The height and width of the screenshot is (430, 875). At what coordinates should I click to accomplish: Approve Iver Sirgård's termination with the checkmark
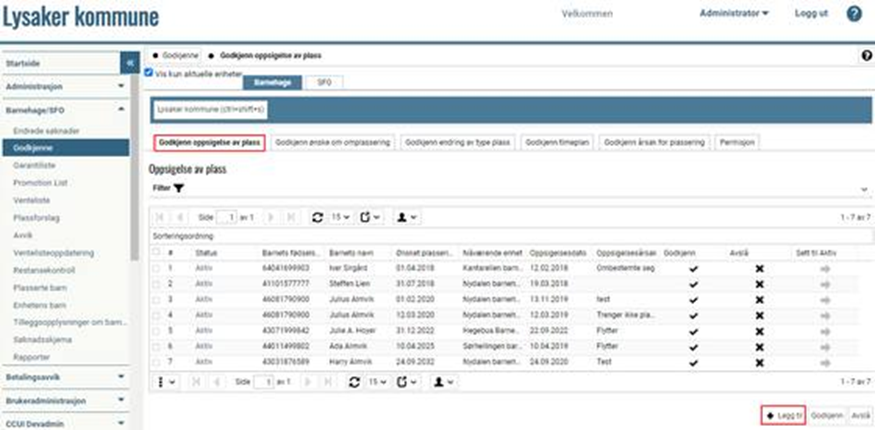pyautogui.click(x=694, y=269)
